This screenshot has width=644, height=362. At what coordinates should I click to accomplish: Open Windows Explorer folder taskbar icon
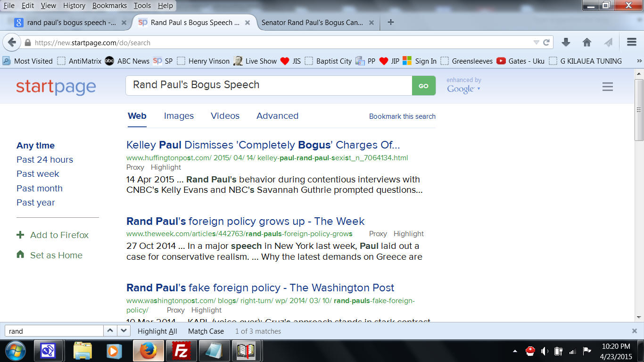[x=83, y=351]
